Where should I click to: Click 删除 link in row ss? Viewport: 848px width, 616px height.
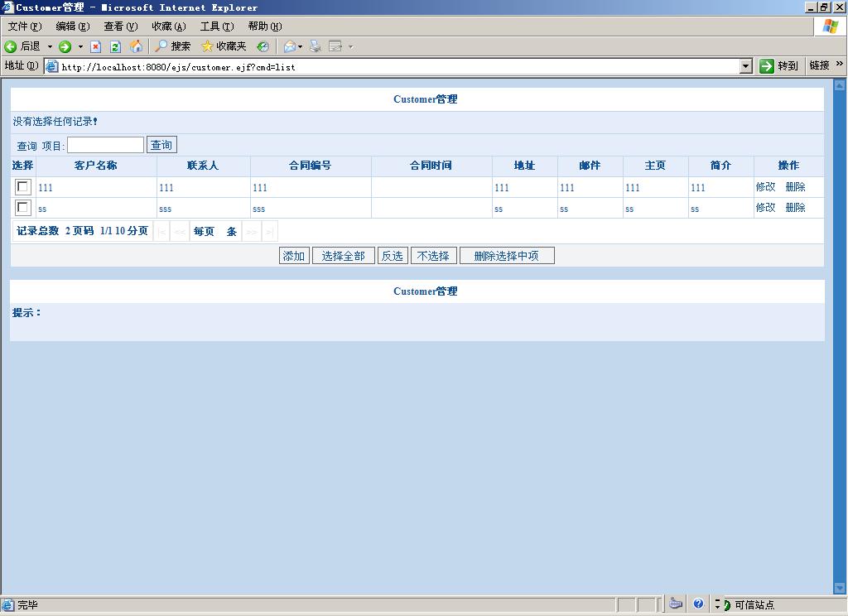795,207
